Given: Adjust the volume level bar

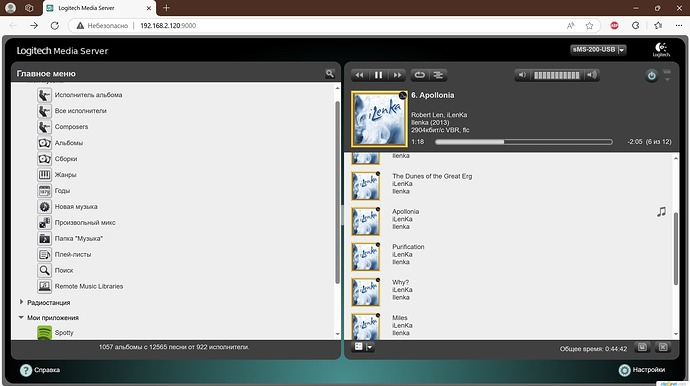Looking at the screenshot, I should (x=557, y=75).
